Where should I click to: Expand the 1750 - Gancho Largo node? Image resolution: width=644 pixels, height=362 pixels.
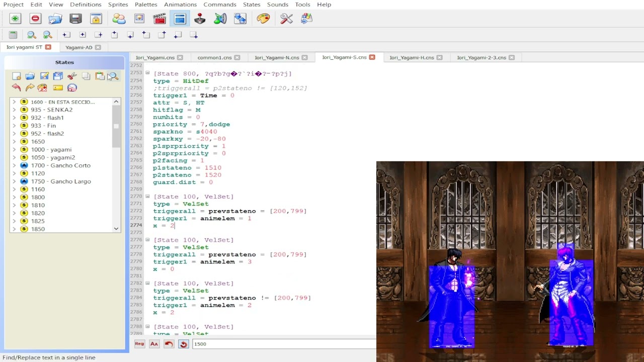[x=14, y=182]
